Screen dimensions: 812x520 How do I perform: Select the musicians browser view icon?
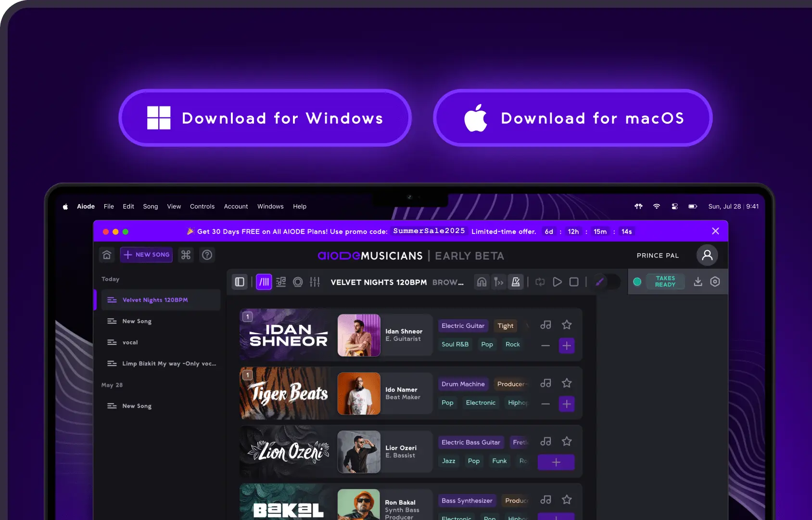(264, 282)
